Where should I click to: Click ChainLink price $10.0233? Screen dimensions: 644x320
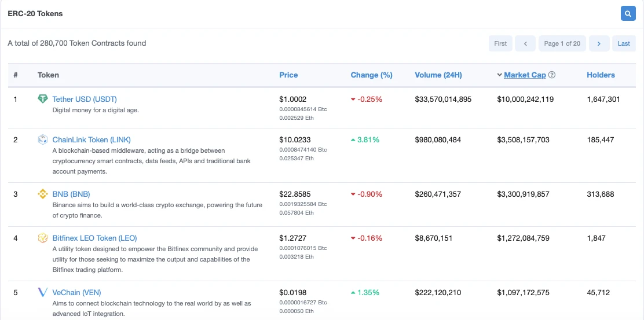click(x=294, y=139)
